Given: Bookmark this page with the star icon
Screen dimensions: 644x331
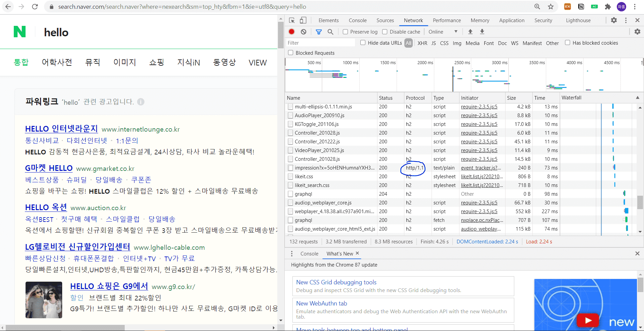Looking at the screenshot, I should coord(551,7).
